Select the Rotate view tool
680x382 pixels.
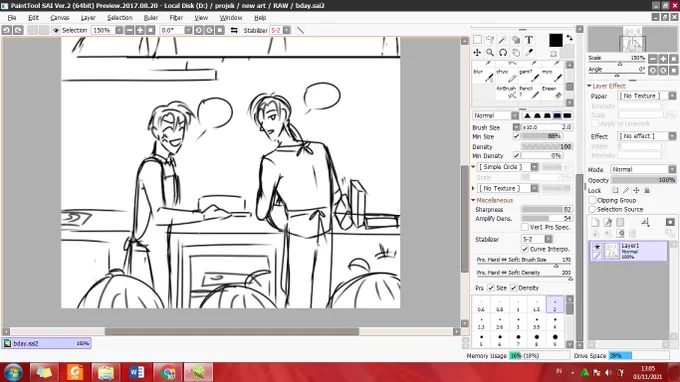[x=503, y=53]
